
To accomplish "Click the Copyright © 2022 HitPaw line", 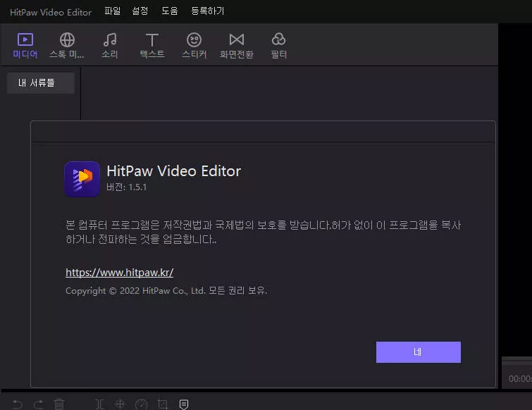I will coord(166,291).
